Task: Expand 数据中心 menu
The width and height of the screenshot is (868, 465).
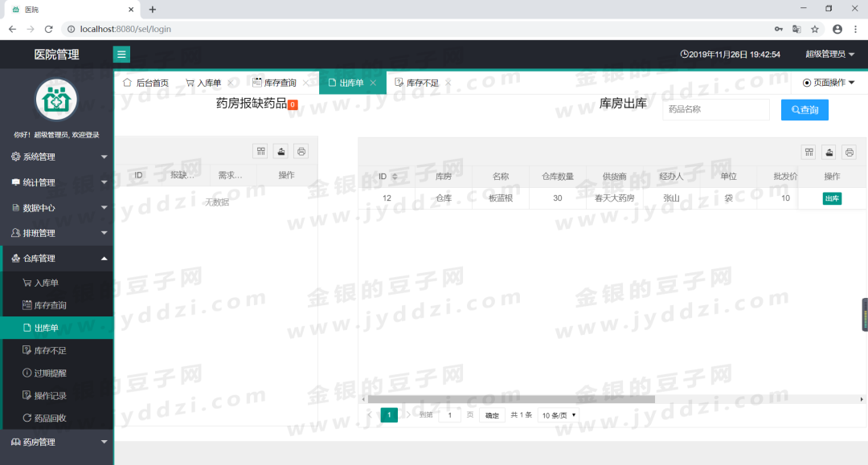Action: [x=56, y=208]
